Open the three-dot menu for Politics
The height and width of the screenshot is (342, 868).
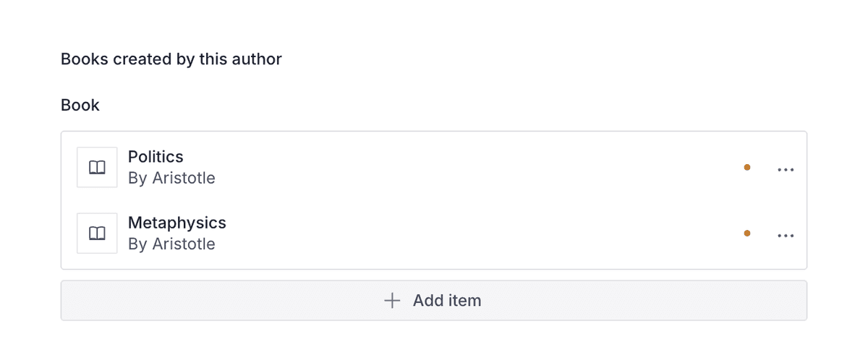(x=786, y=170)
